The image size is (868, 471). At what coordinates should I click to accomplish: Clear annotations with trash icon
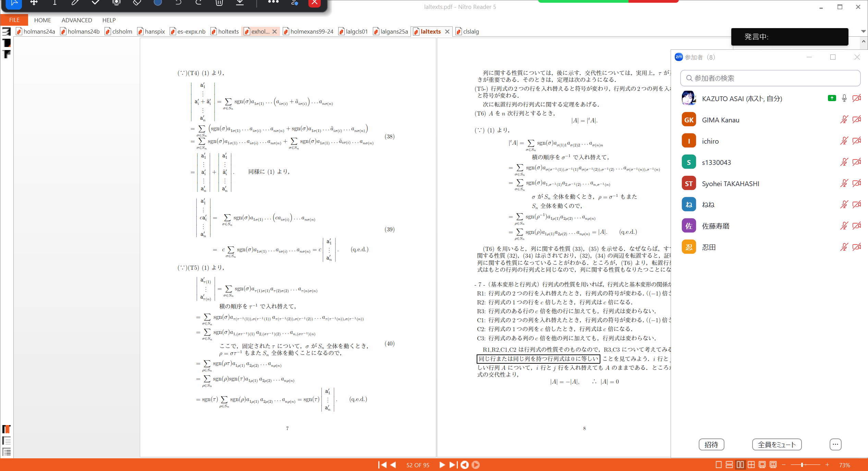point(219,3)
